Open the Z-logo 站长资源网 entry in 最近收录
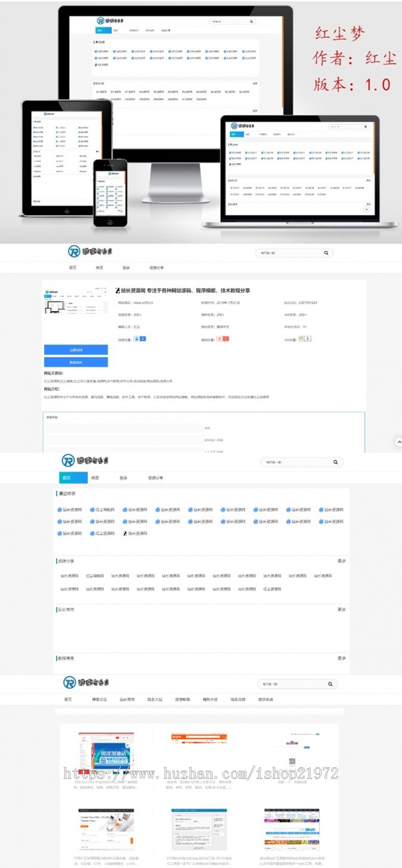This screenshot has width=402, height=868. coord(135,533)
